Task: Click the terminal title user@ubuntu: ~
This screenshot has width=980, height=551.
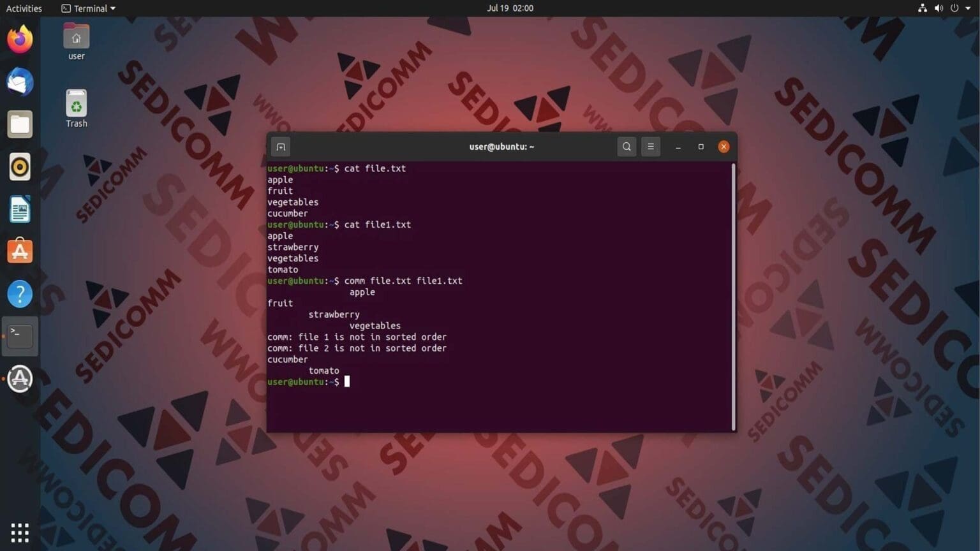Action: [501, 147]
